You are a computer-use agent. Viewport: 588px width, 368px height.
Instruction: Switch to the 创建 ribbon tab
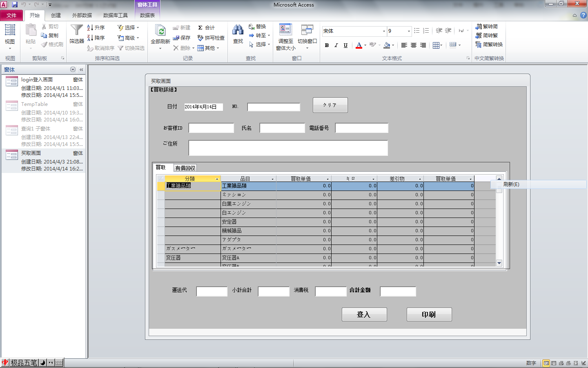[56, 15]
